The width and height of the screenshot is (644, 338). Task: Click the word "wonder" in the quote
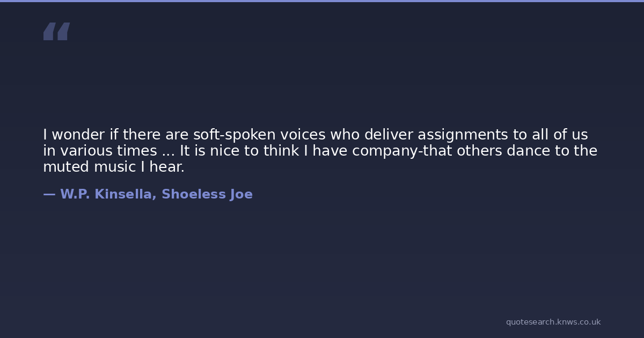(x=78, y=135)
